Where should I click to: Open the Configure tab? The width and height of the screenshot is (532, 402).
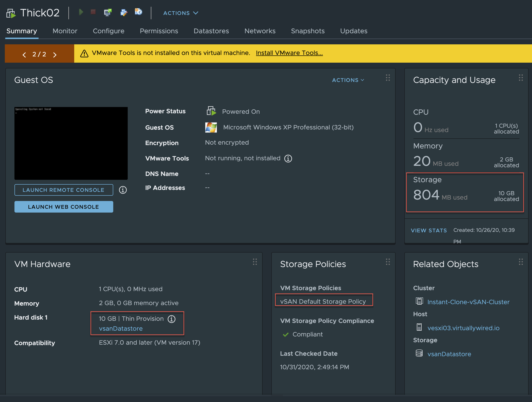(108, 31)
